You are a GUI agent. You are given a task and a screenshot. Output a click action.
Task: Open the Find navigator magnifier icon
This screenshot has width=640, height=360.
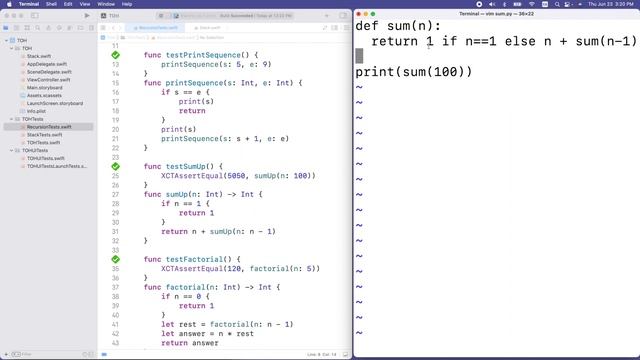(38, 28)
